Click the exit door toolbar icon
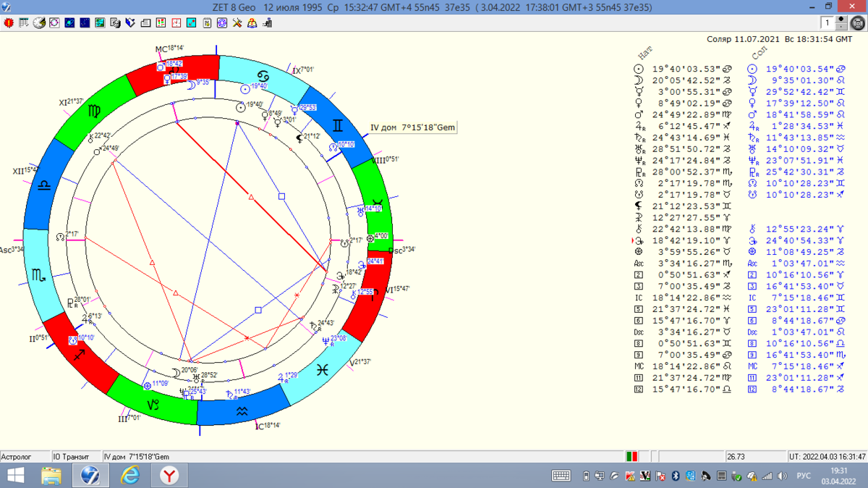Image resolution: width=868 pixels, height=488 pixels. pos(268,23)
